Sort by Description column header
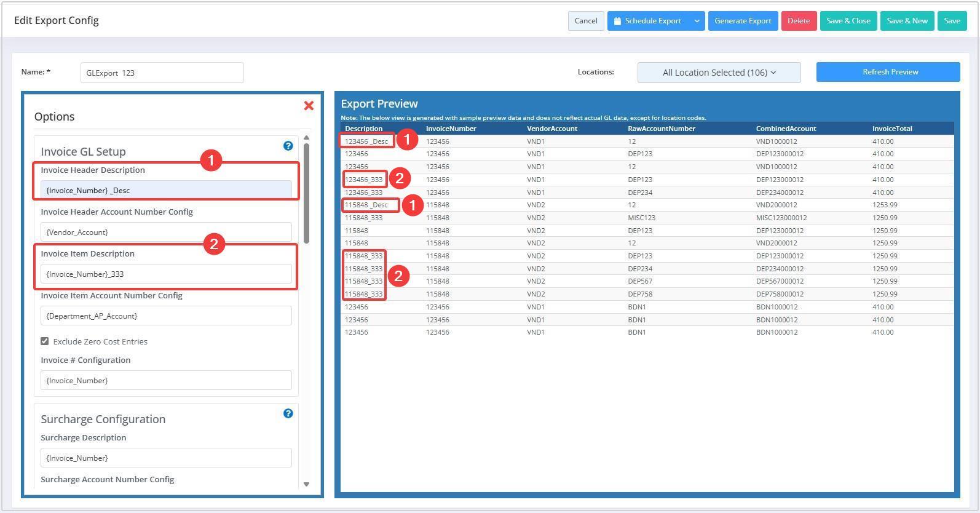 click(x=363, y=129)
